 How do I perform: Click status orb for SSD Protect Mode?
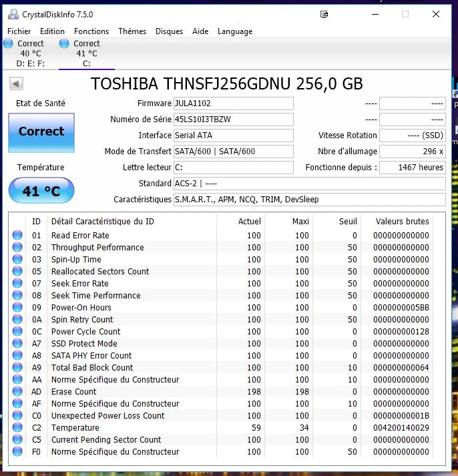(17, 343)
